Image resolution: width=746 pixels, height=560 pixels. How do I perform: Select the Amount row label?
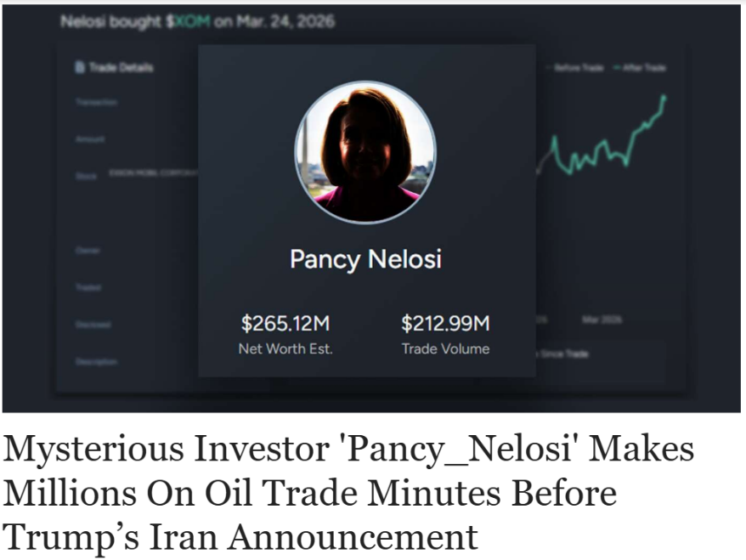pos(90,139)
